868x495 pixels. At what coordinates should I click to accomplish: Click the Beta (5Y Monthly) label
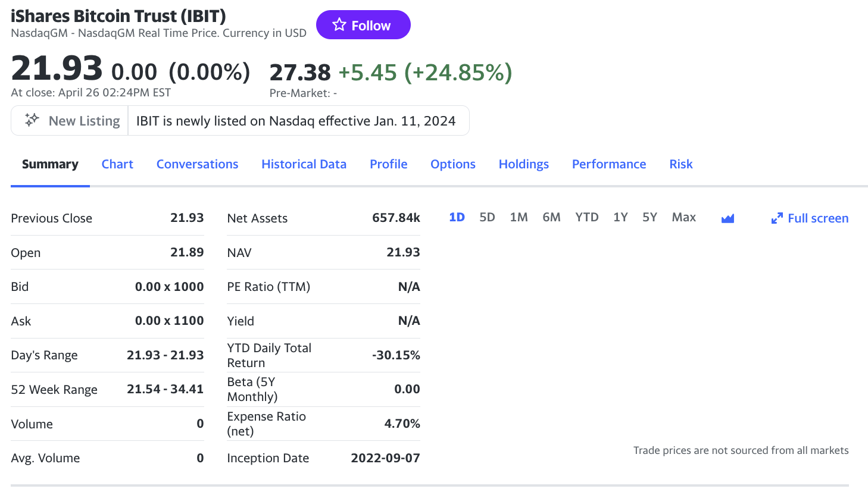[252, 389]
